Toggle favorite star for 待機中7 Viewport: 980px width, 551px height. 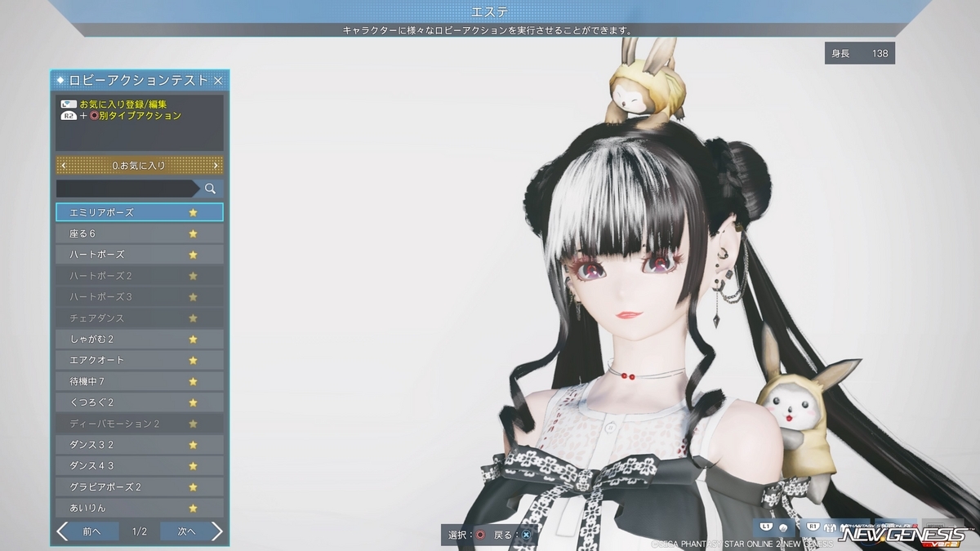[x=194, y=381]
